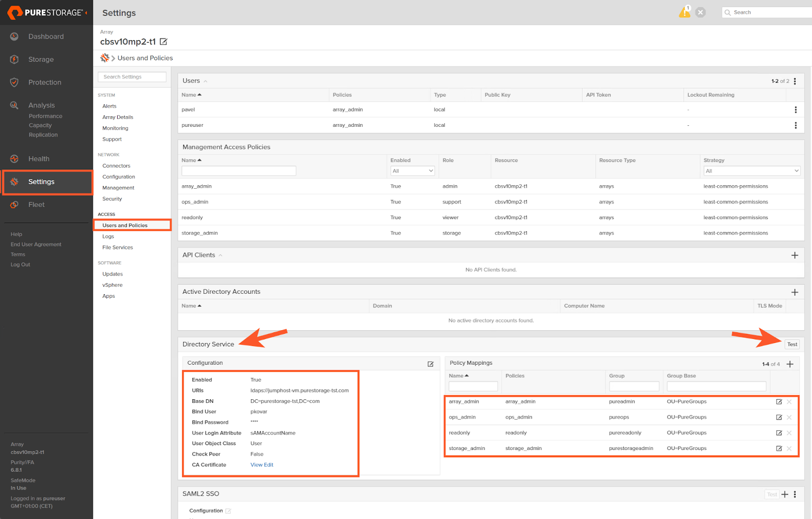Collapse the API Clients panel
The height and width of the screenshot is (519, 812).
click(x=220, y=255)
